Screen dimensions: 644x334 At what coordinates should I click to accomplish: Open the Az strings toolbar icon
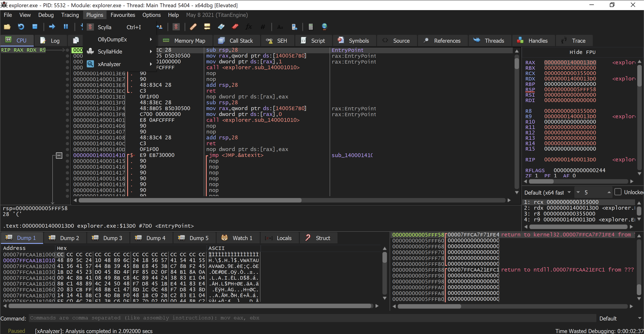[x=280, y=27]
